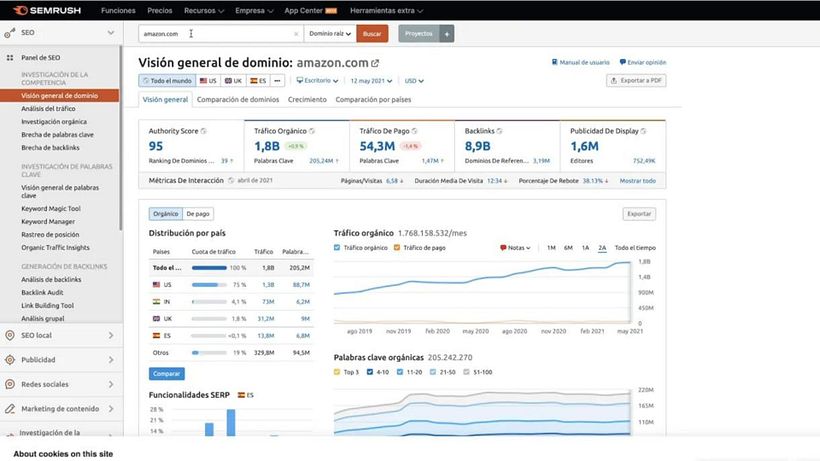The width and height of the screenshot is (820, 461).
Task: Clear the domain search field with the X
Action: point(296,34)
